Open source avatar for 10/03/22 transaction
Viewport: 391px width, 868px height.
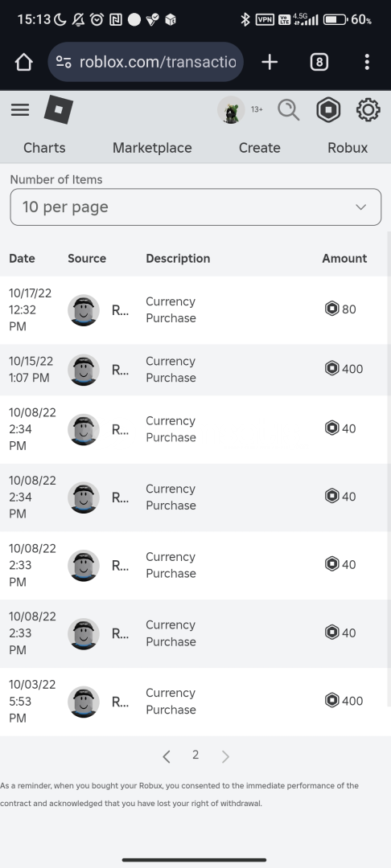(84, 702)
